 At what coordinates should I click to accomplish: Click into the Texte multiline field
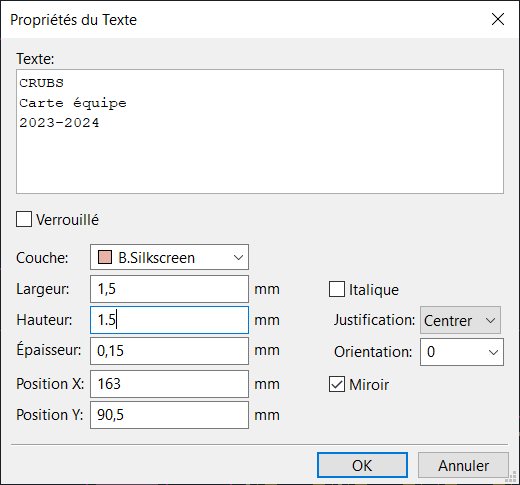click(260, 131)
